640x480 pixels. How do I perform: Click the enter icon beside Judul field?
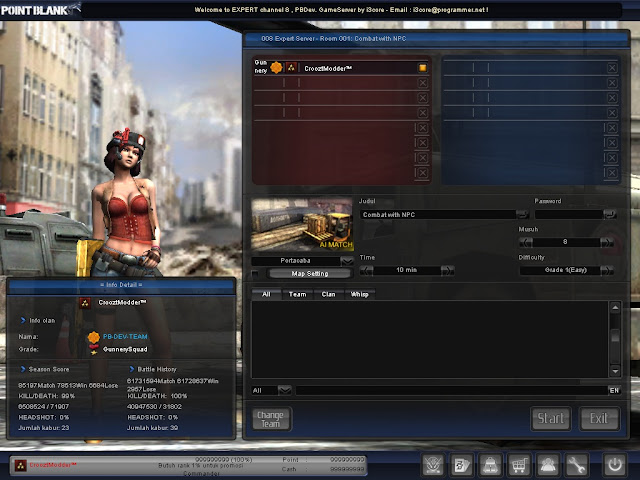522,214
